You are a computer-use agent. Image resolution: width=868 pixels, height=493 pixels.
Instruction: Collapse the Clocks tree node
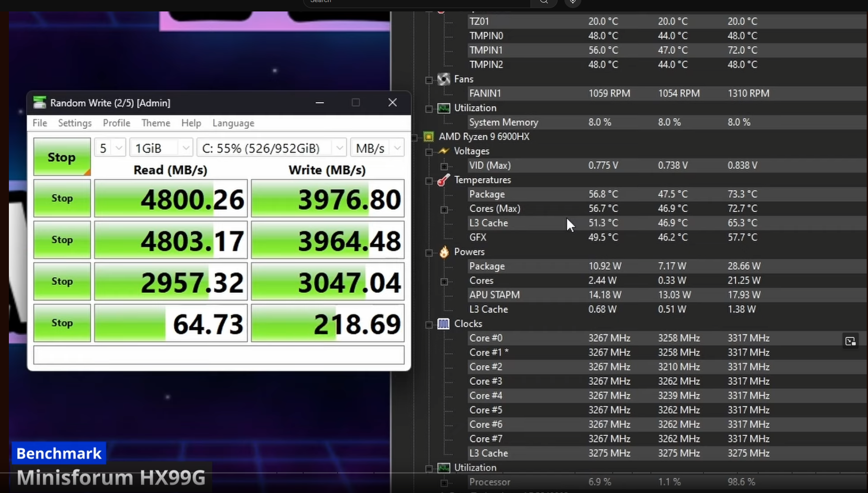[x=429, y=324]
